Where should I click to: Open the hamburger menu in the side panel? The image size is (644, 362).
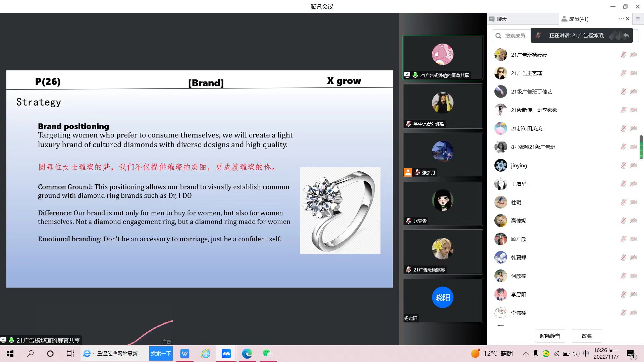tap(638, 19)
